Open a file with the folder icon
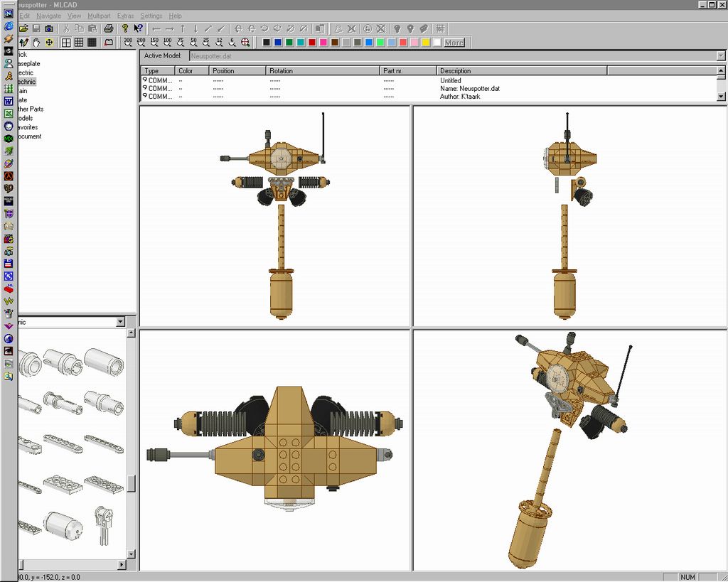 (23, 28)
